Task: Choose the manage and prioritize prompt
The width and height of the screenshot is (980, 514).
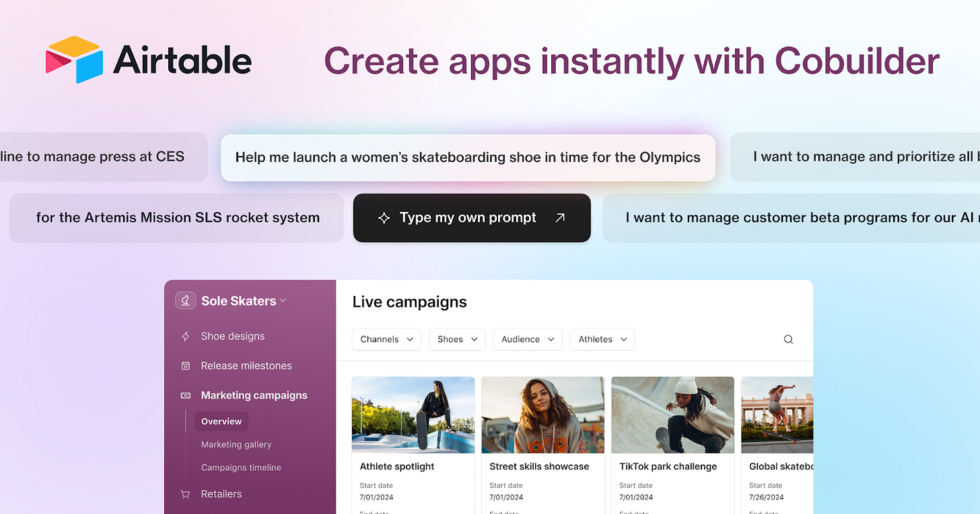Action: pos(855,157)
